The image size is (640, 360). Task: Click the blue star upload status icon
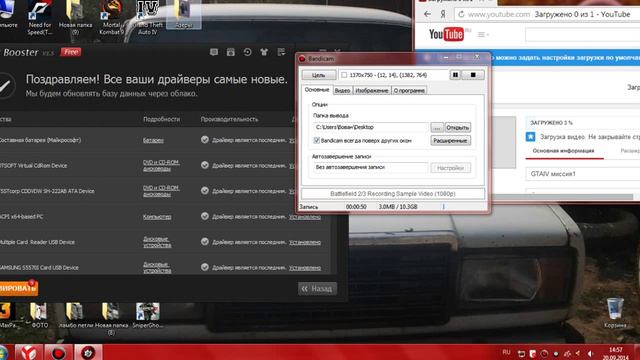click(x=530, y=137)
